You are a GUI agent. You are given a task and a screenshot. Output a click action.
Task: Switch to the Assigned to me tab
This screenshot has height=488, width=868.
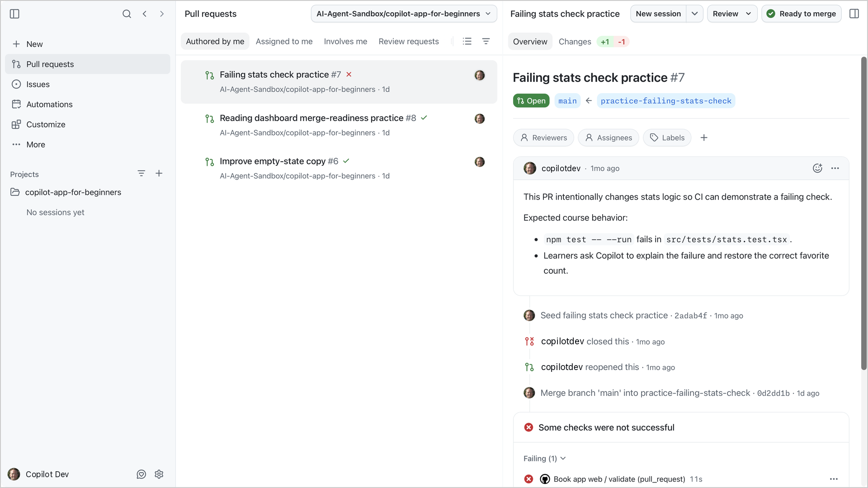pos(284,42)
